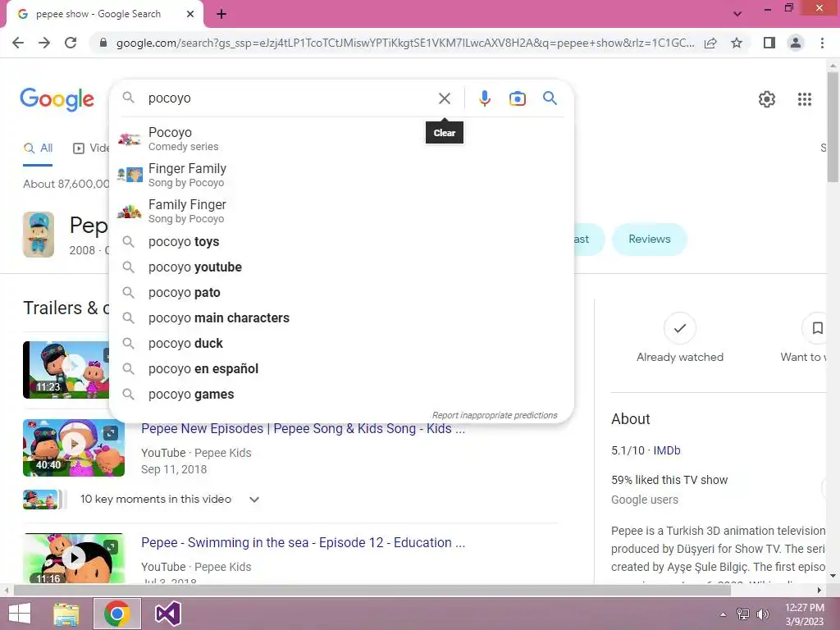Open Chrome profile avatar

796,43
